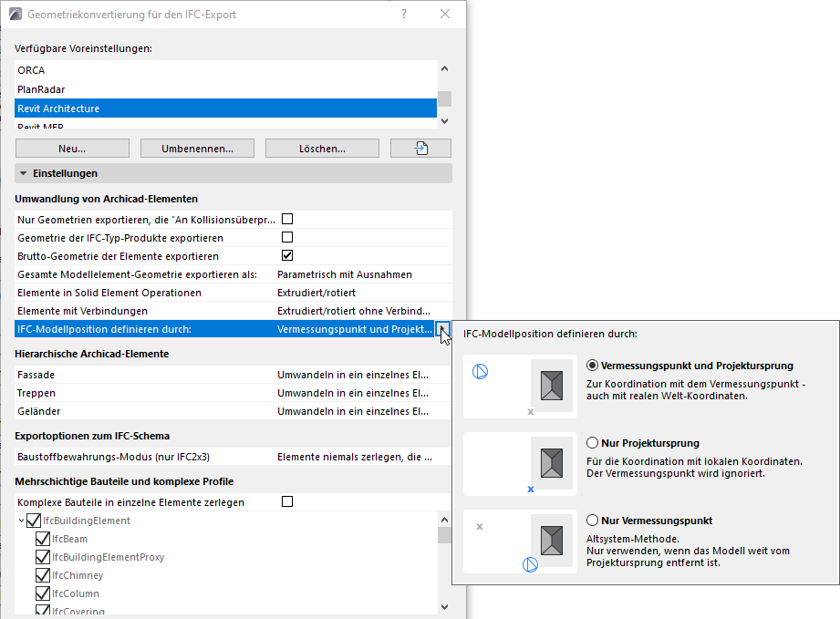Uncheck the IfcColumn checkbox
This screenshot has height=619, width=840.
(x=43, y=593)
